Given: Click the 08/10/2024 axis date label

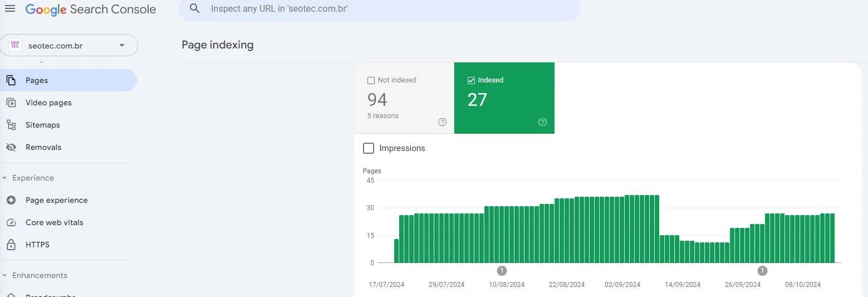Looking at the screenshot, I should coord(803,285).
